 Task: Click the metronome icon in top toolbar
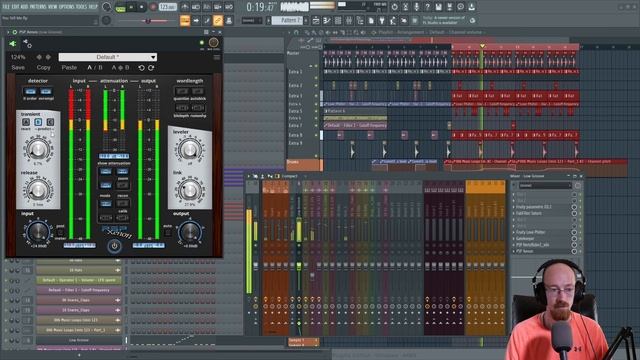tap(185, 7)
